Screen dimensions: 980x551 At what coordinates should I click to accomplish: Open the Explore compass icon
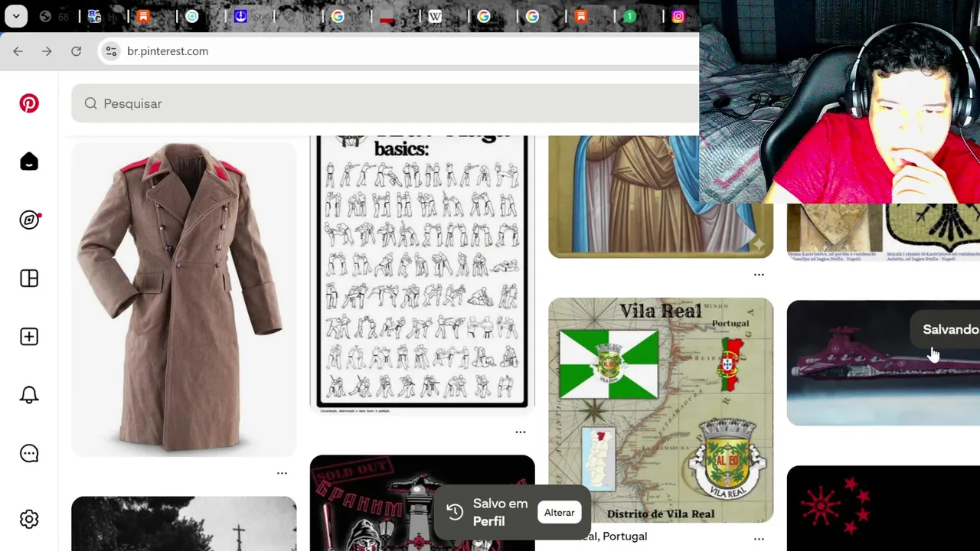coord(29,220)
